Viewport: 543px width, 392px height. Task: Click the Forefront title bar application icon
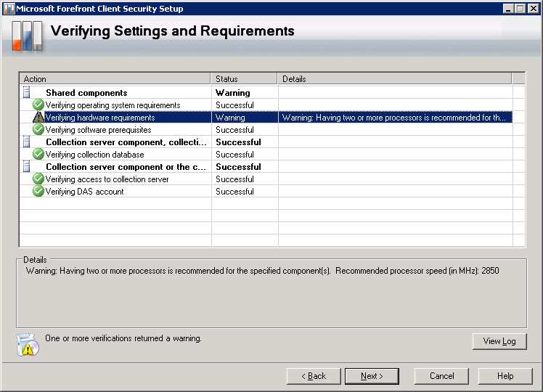(x=9, y=8)
